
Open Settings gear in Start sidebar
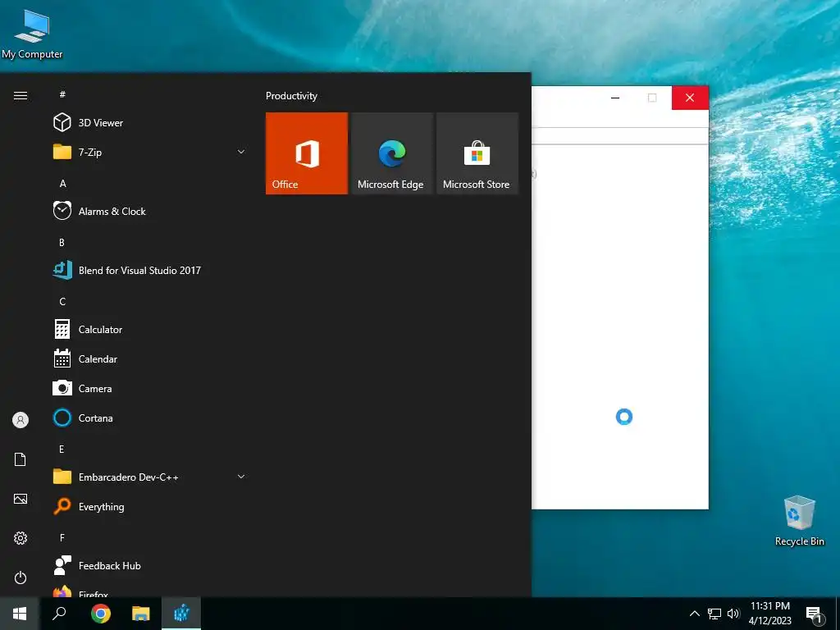pyautogui.click(x=21, y=538)
